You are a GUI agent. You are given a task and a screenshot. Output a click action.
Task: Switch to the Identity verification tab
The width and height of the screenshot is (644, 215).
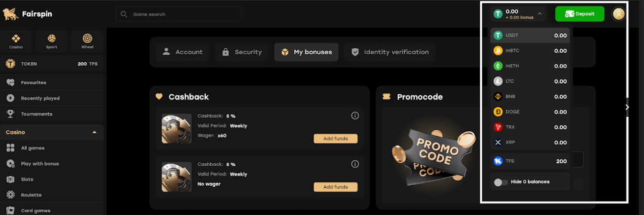[x=389, y=52]
